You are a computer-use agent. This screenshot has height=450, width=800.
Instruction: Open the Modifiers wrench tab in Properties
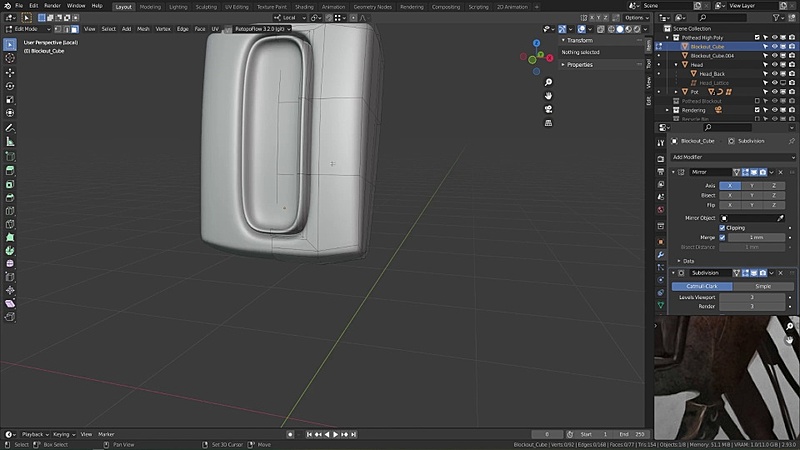coord(661,255)
